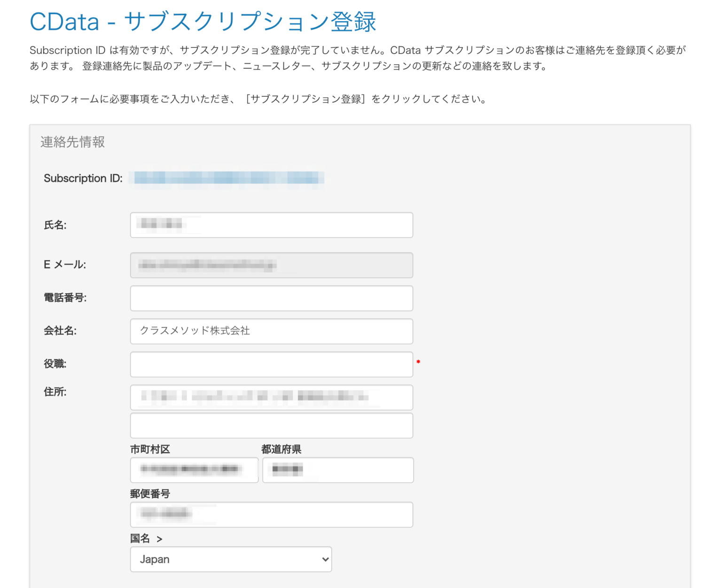The height and width of the screenshot is (588, 722).
Task: Click the first 住所 address line
Action: (x=271, y=397)
